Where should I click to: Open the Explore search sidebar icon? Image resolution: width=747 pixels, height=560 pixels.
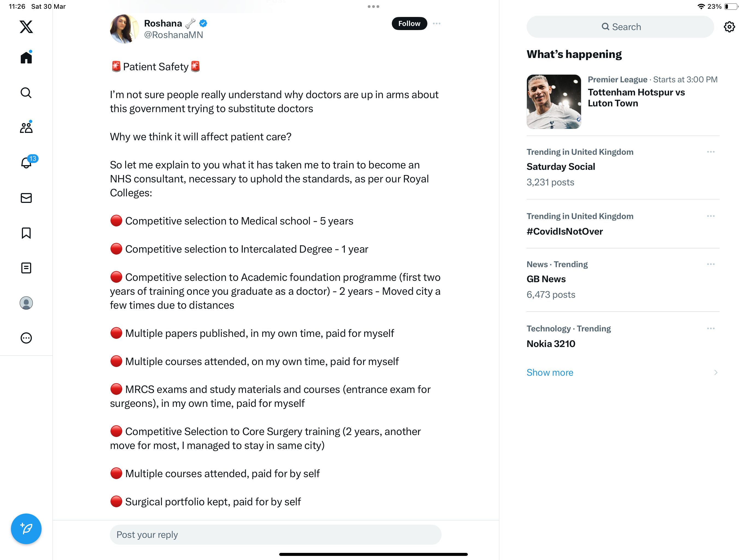click(26, 92)
